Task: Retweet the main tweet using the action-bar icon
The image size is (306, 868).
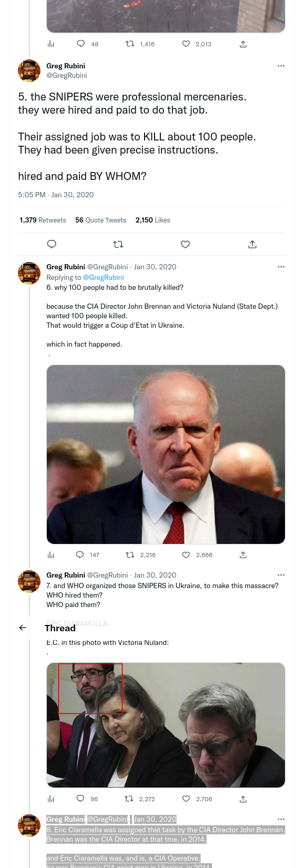Action: pyautogui.click(x=118, y=244)
